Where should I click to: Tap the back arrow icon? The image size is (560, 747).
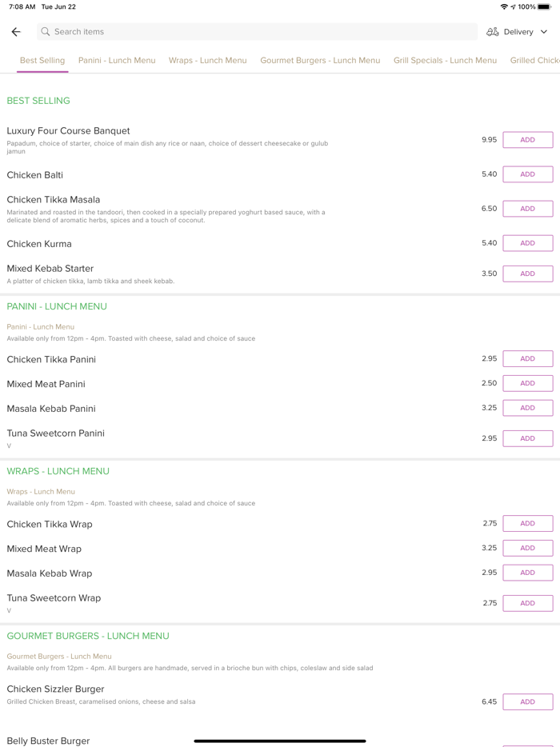[x=16, y=32]
